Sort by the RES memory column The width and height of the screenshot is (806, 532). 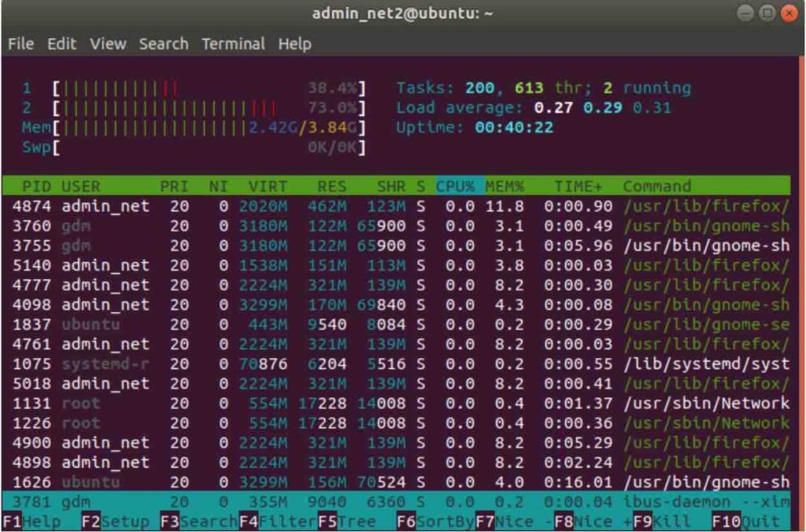(331, 187)
